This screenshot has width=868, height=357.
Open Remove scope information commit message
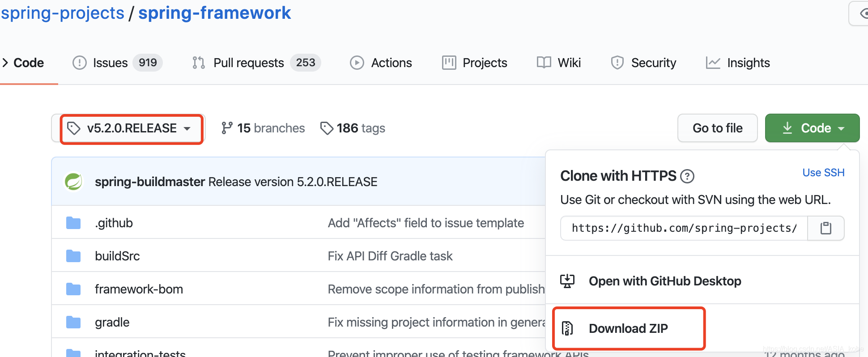click(x=436, y=289)
